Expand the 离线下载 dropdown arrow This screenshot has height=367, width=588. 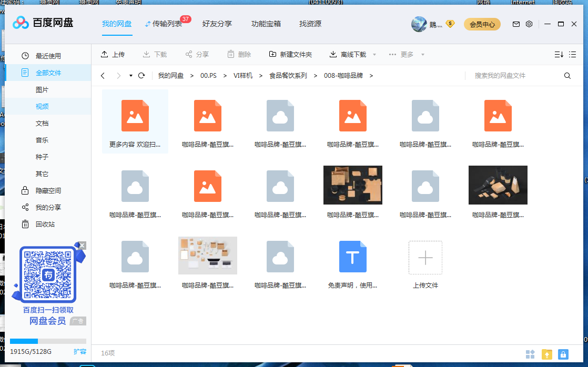tap(374, 55)
